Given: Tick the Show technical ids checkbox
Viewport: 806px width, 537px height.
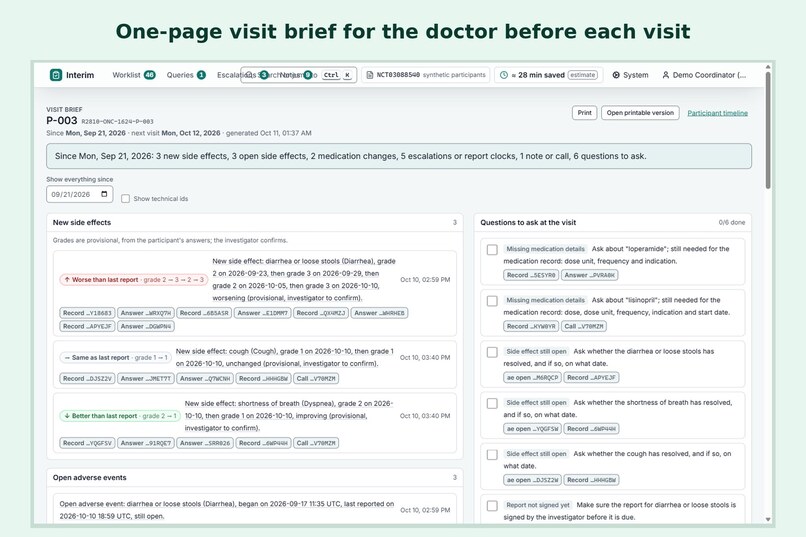Looking at the screenshot, I should click(x=125, y=198).
